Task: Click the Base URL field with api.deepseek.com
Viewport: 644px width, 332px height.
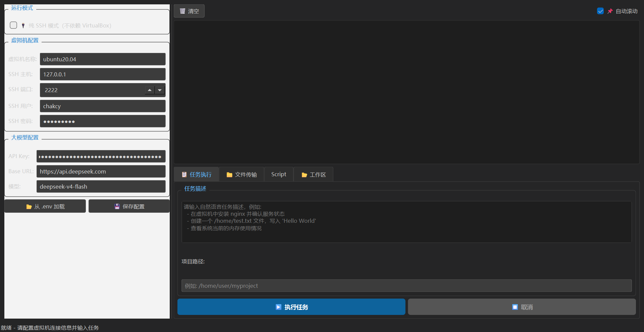Action: 101,172
